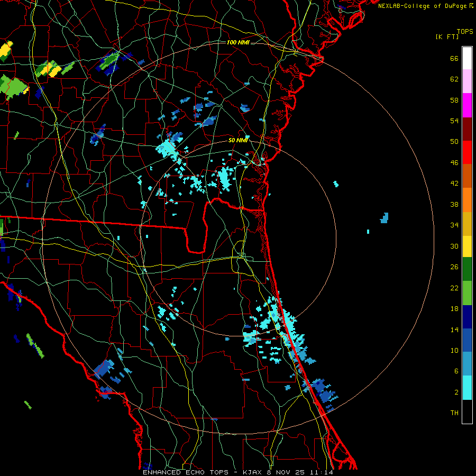Select the magenta legend color block
Viewport: 476px width, 476px height.
click(x=467, y=105)
